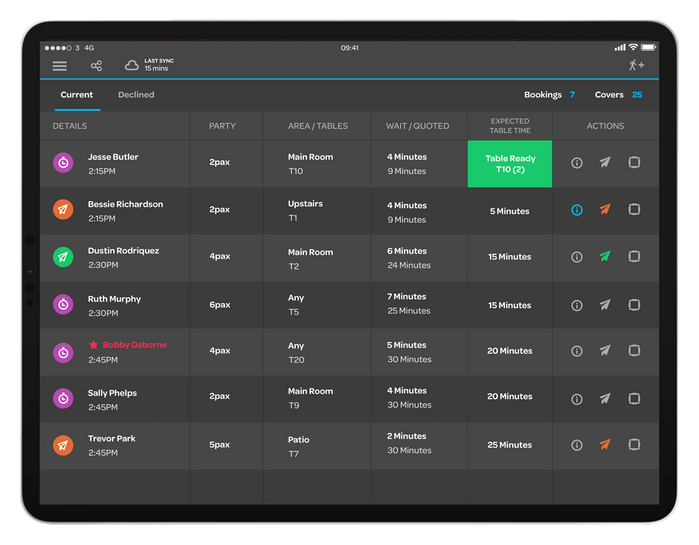699x545 pixels.
Task: Click the share nodes icon
Action: 96,66
